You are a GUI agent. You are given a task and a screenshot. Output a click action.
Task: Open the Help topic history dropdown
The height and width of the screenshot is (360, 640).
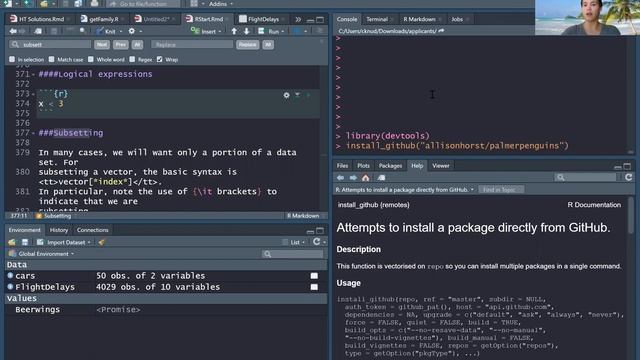pyautogui.click(x=404, y=190)
